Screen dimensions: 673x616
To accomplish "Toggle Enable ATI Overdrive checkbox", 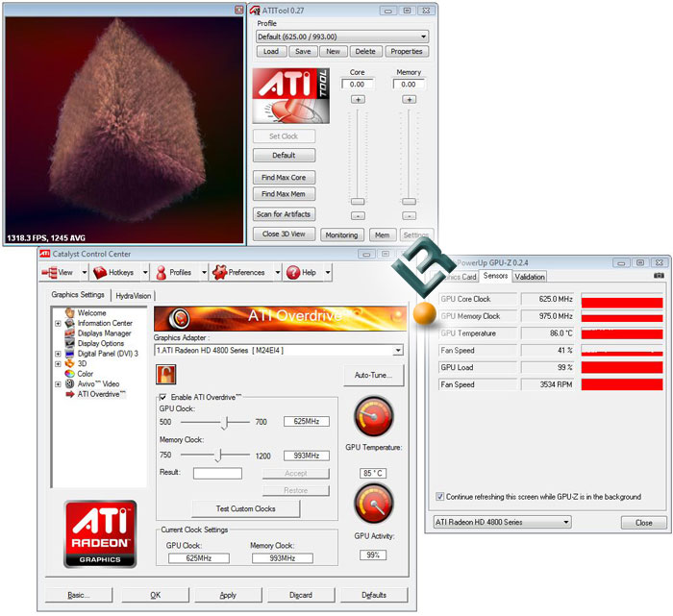I will (x=162, y=397).
